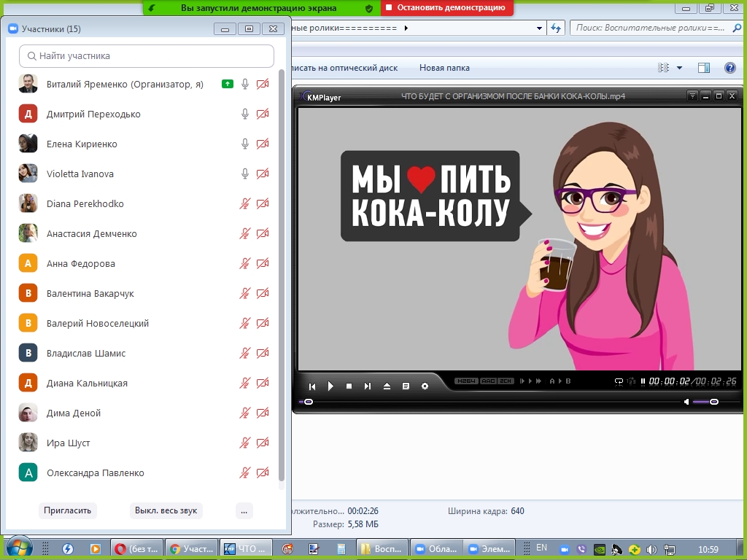
Task: Unmute Diana Perekhodko's microphone
Action: [x=245, y=204]
